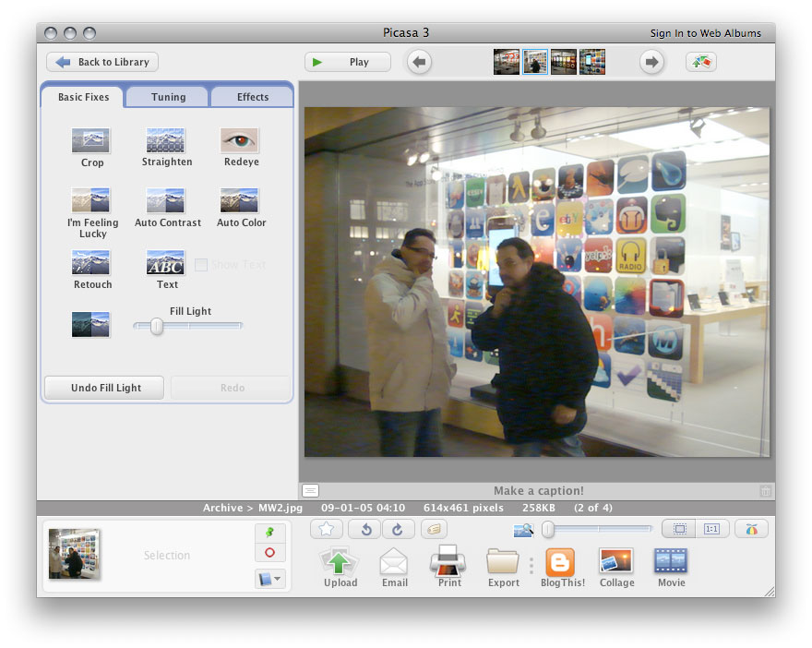Adjust the zoom slider handle
Screen dimensions: 812x648
pos(548,529)
